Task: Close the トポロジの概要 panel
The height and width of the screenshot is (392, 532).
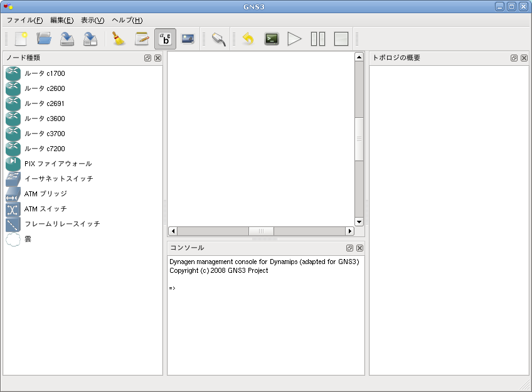Action: click(x=524, y=58)
